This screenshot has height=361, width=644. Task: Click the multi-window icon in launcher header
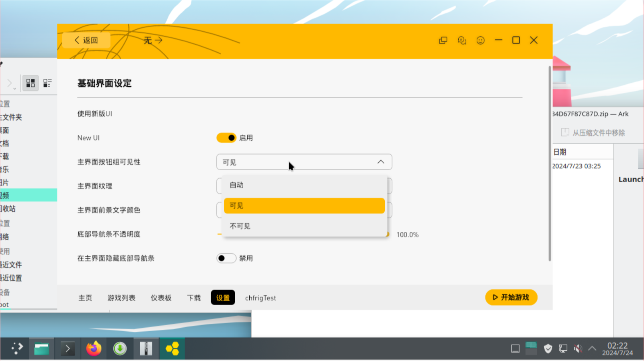(x=443, y=41)
